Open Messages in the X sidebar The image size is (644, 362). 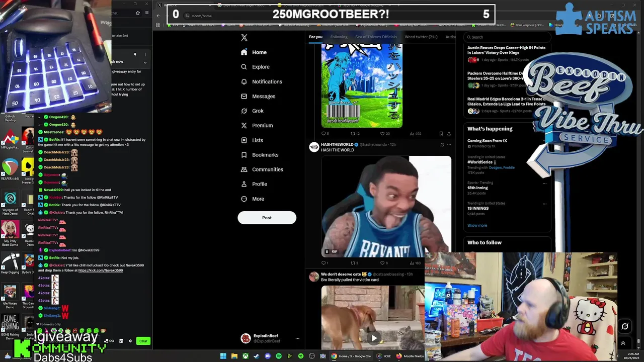(x=258, y=96)
